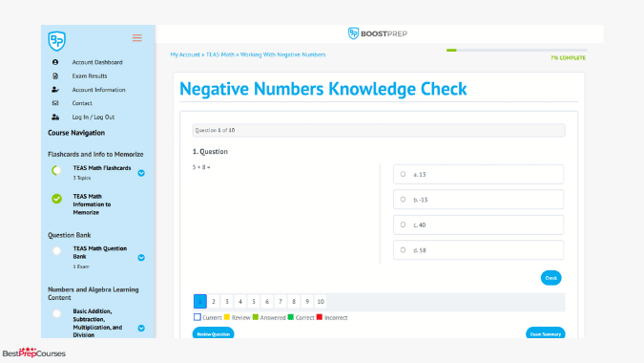Jump to question 4
The image size is (644, 363).
pos(240,301)
